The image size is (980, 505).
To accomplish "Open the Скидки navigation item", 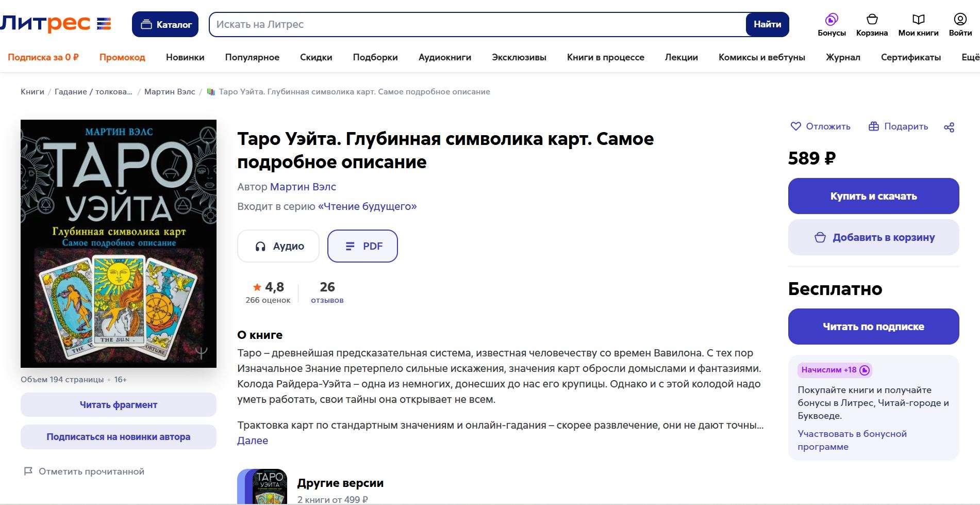I will (316, 57).
